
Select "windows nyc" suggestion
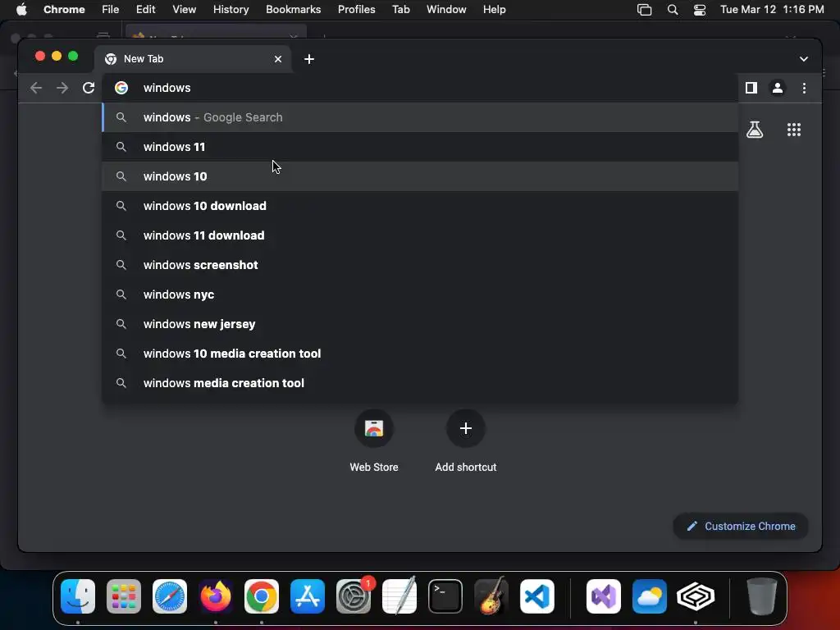tap(420, 294)
